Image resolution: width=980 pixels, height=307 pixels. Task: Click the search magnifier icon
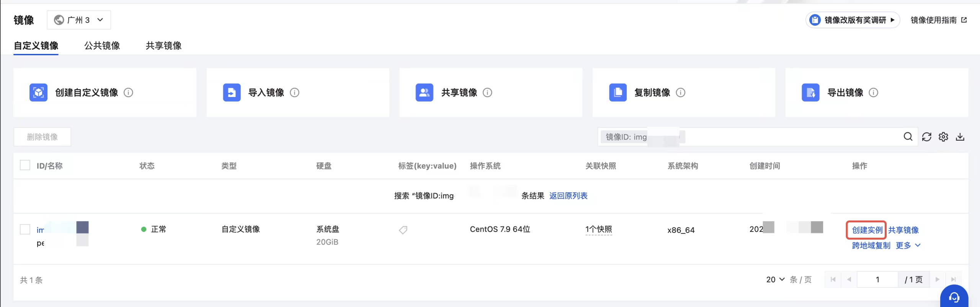(908, 137)
